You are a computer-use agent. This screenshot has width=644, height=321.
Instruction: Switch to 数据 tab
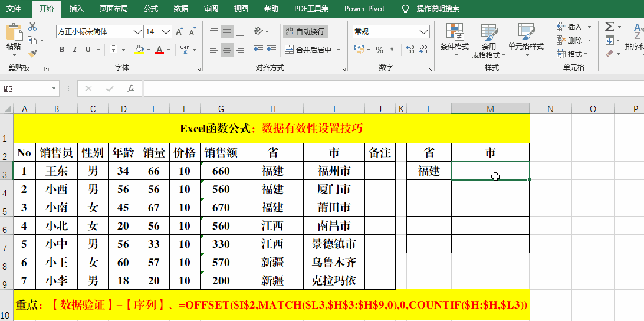point(181,9)
